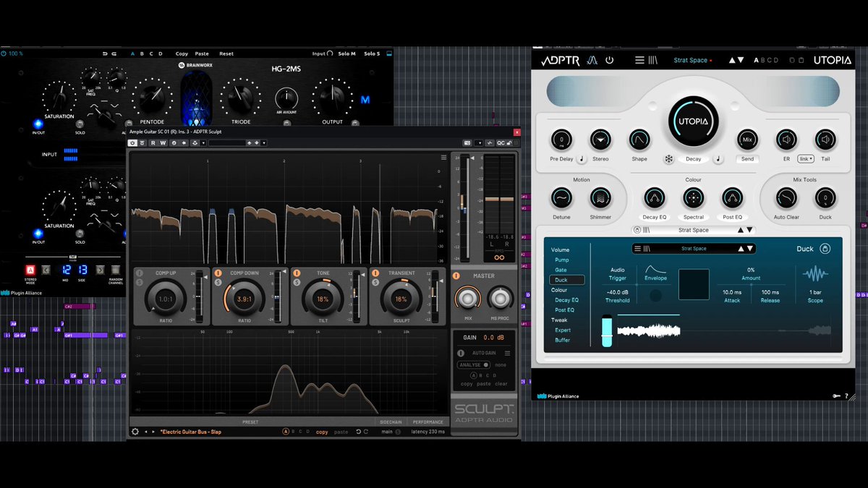This screenshot has width=868, height=488.
Task: Open the Utopia hamburger menu icon
Action: [x=639, y=60]
